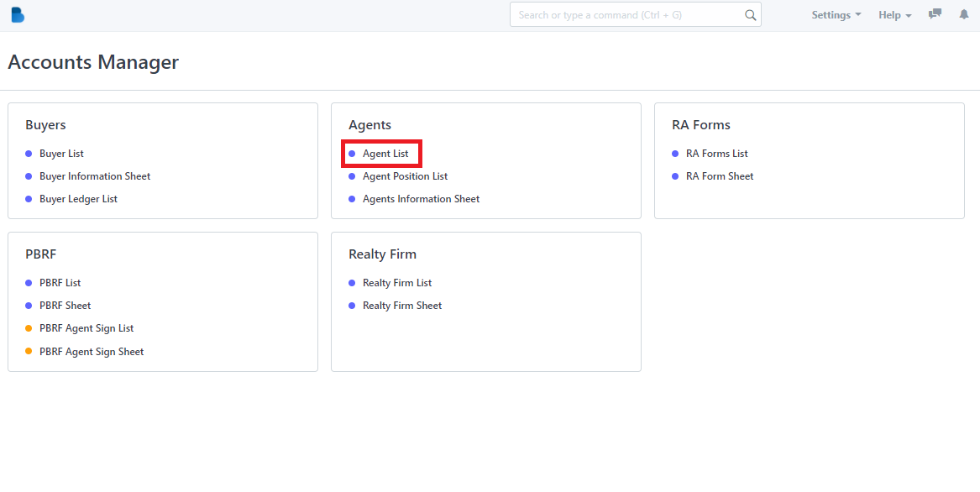Click the Agents card heading
This screenshot has width=980, height=492.
[370, 125]
